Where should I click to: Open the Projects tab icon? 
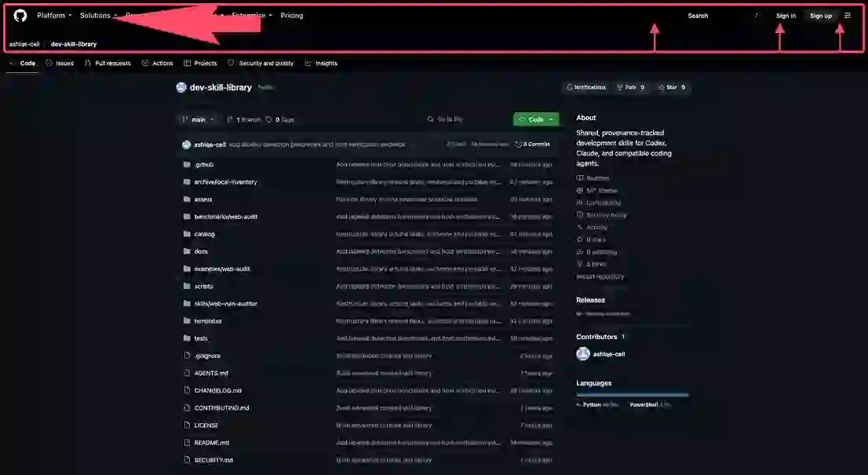pyautogui.click(x=187, y=63)
